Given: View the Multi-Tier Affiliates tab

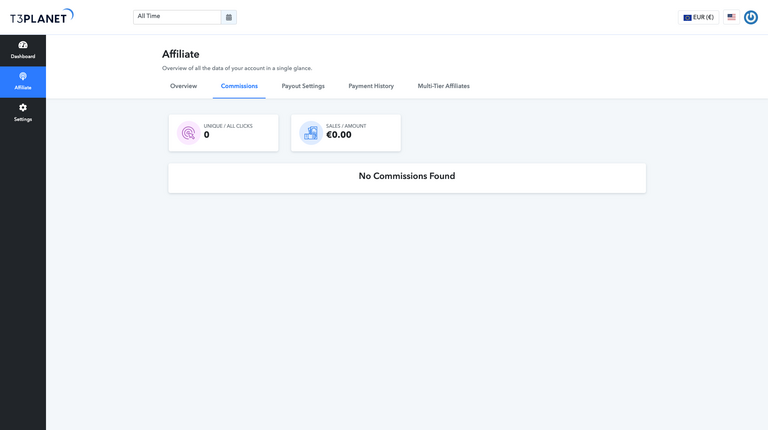Looking at the screenshot, I should click(x=443, y=86).
